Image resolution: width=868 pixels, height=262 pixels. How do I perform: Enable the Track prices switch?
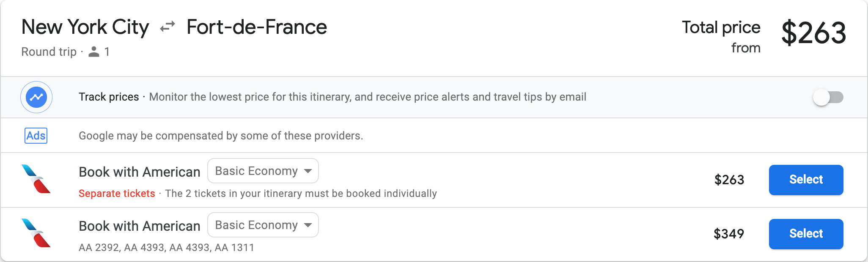[828, 98]
